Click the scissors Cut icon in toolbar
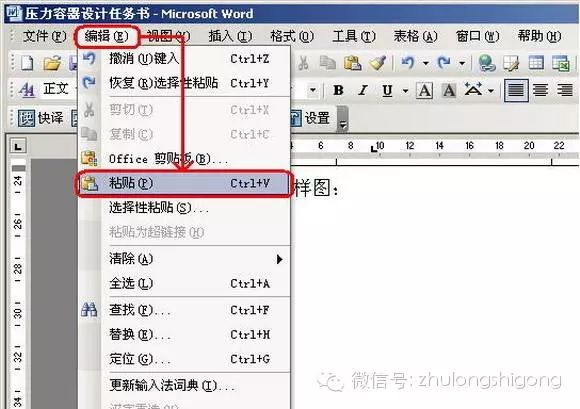This screenshot has height=409, width=580. (303, 62)
